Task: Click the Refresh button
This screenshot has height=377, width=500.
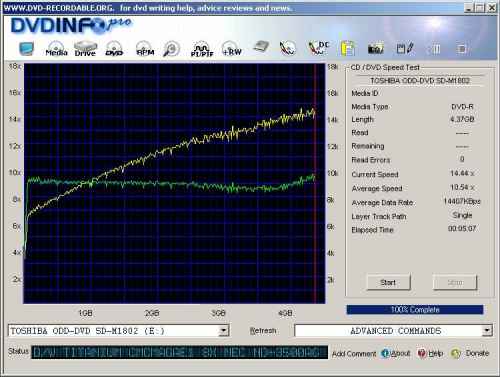Action: coord(263,331)
